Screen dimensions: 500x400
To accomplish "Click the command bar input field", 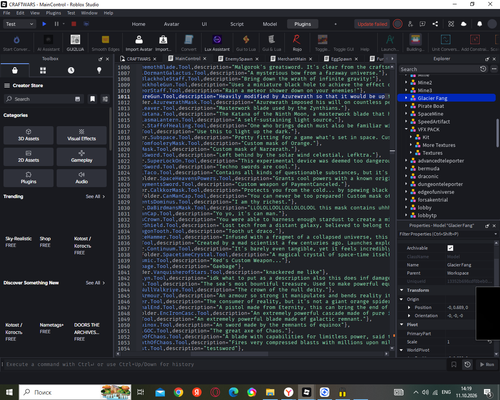I will click(x=224, y=364).
